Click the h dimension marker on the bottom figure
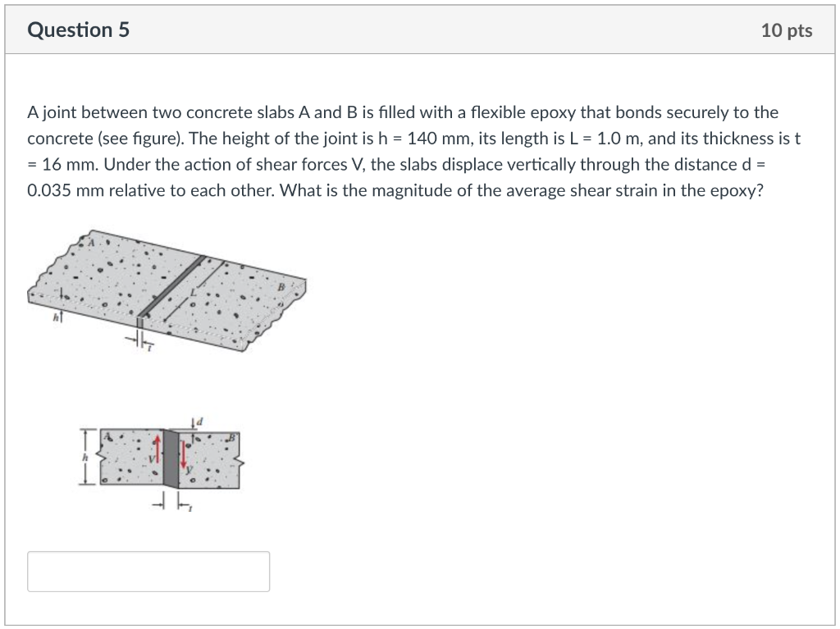Image resolution: width=840 pixels, height=629 pixels. coord(84,456)
